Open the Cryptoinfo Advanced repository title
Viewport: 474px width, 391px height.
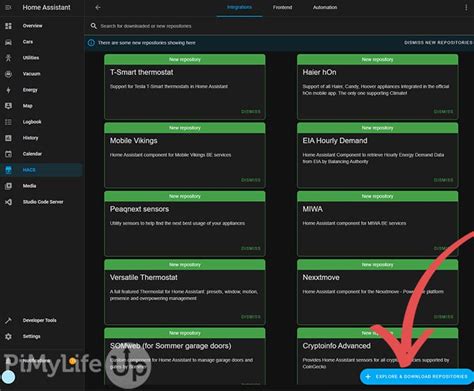tap(337, 346)
